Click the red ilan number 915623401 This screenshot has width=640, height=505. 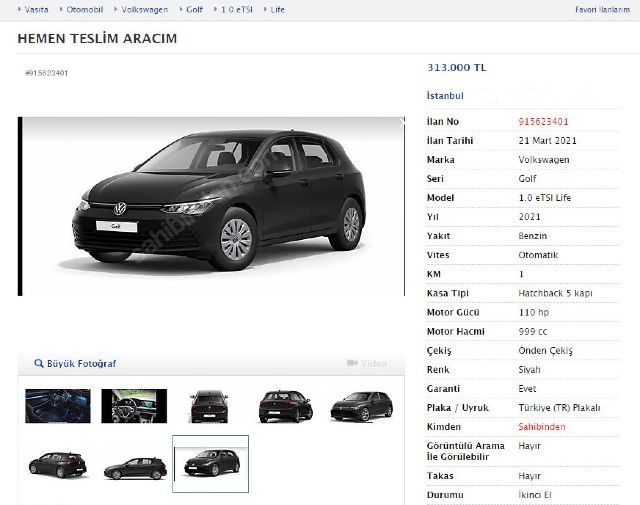point(543,121)
